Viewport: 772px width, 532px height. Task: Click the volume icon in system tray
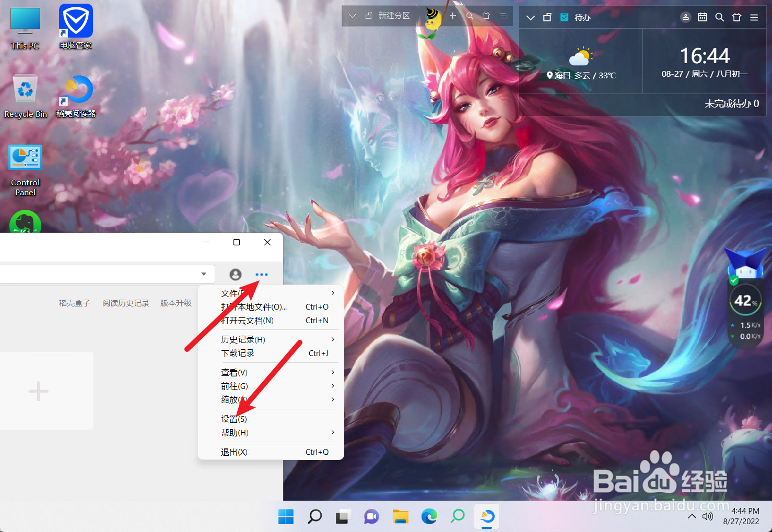pyautogui.click(x=708, y=516)
